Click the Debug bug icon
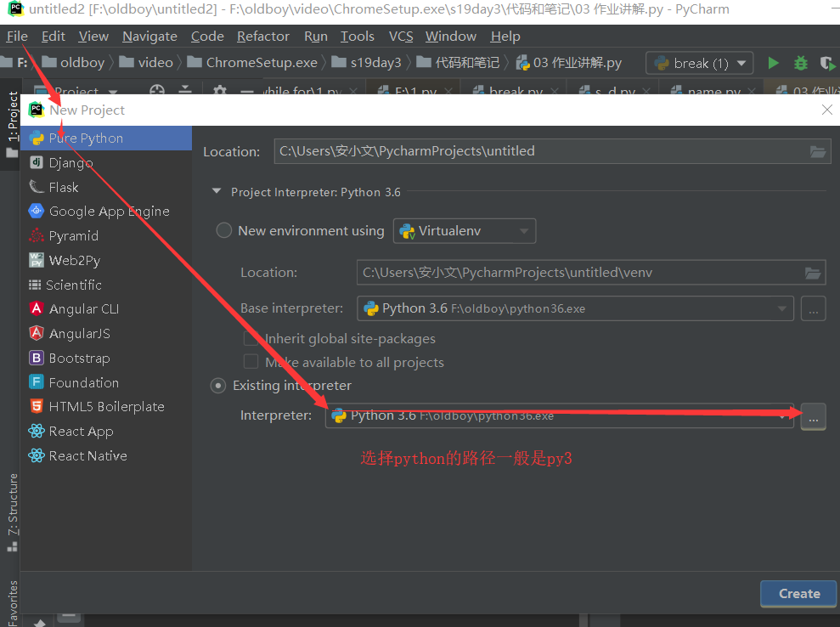Viewport: 840px width, 627px height. click(800, 63)
